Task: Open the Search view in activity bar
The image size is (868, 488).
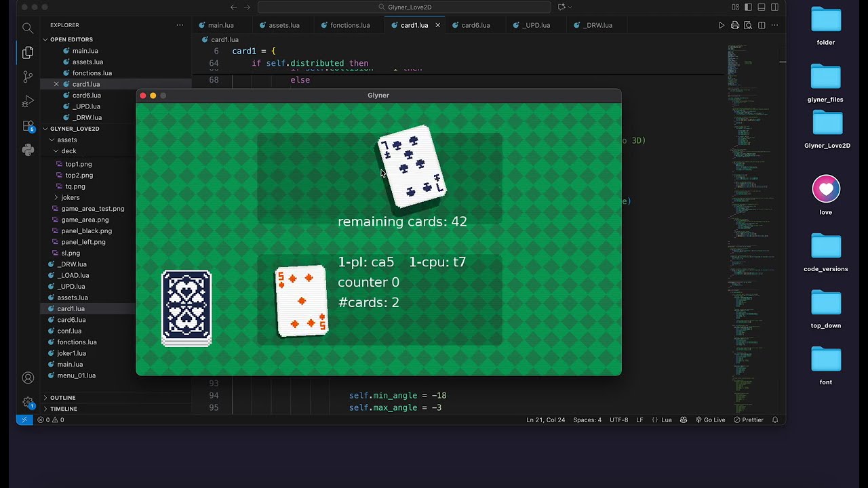Action: point(28,28)
